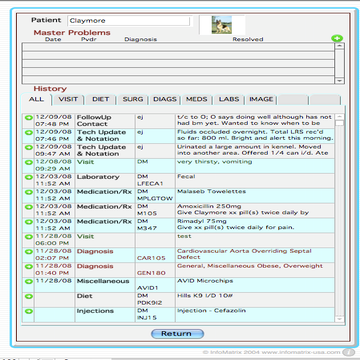Select 'Rimadyl 75mg' medication text

202,221
